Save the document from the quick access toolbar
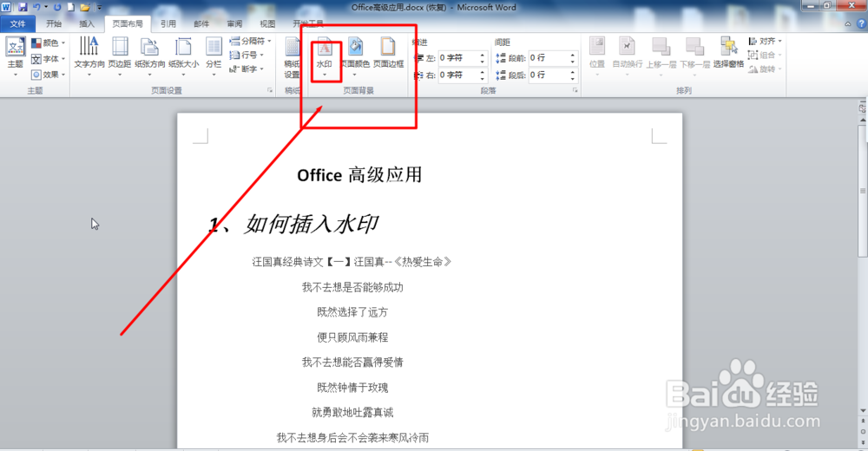Image resolution: width=868 pixels, height=451 pixels. click(x=23, y=7)
